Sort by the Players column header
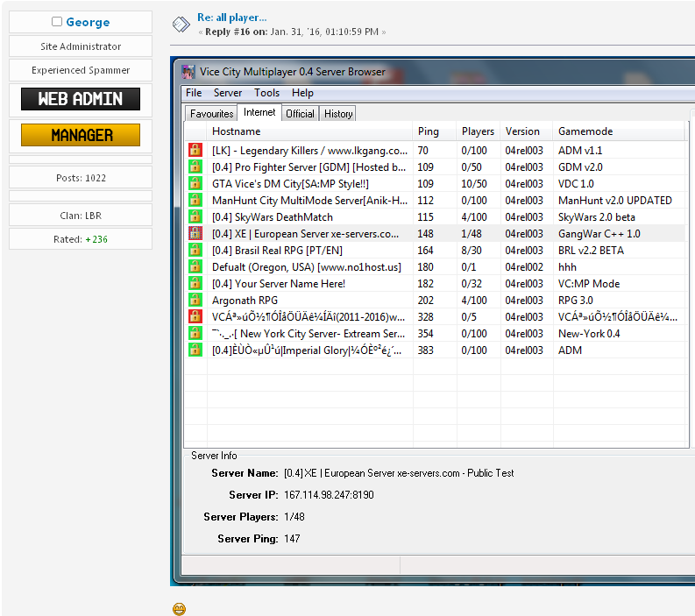Image resolution: width=695 pixels, height=616 pixels. 479,131
